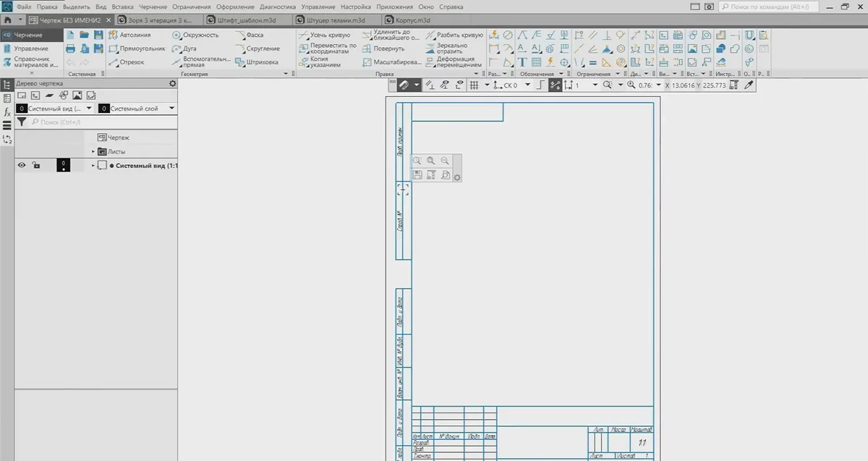Toggle the grid display button
Screen dimensions: 868x461
[x=474, y=85]
